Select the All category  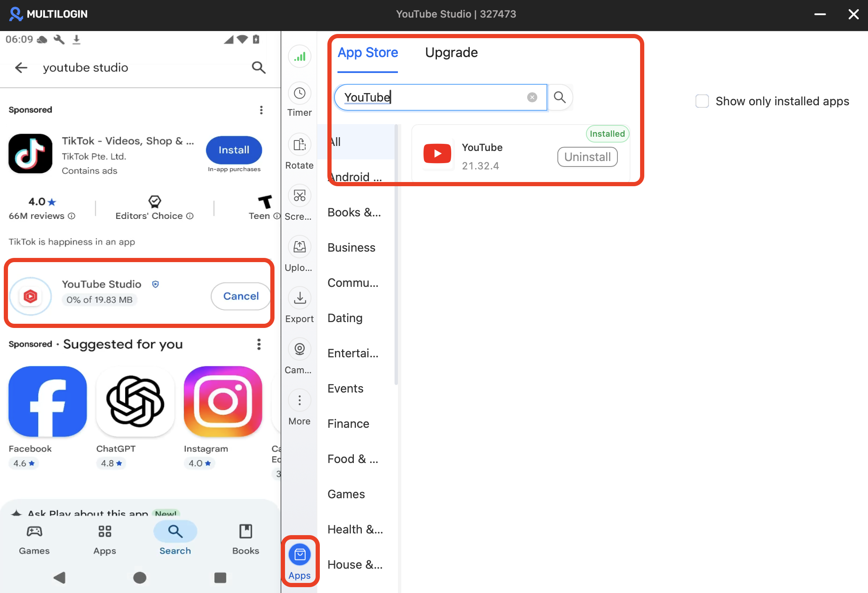(x=356, y=142)
